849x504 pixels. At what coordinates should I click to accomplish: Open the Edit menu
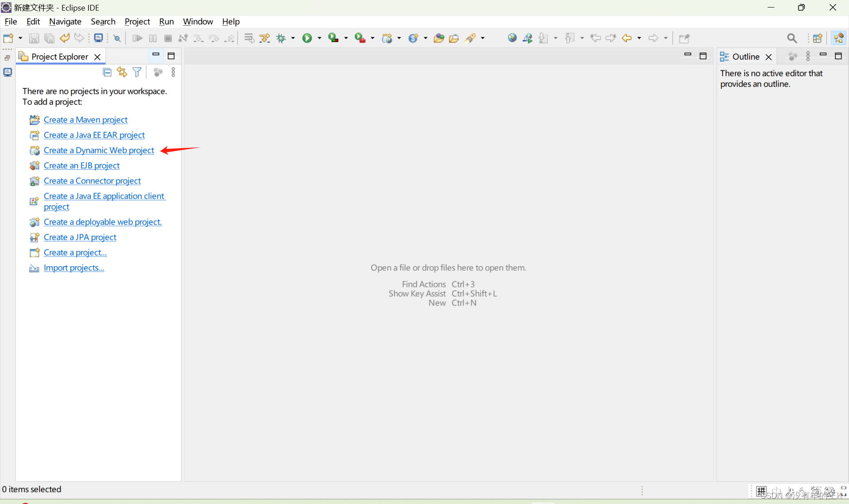point(33,22)
